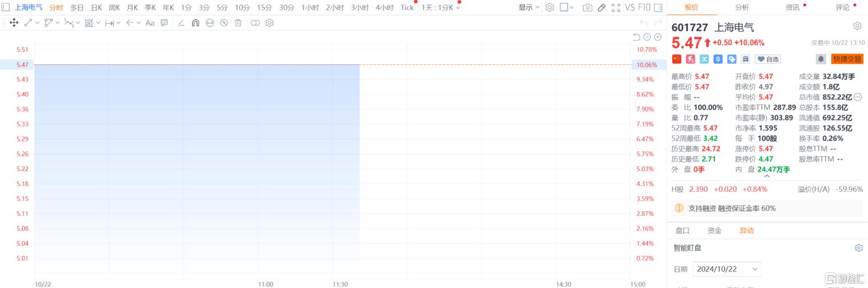
Task: Reset chart zoom with circular arrow icon
Action: 637,37
